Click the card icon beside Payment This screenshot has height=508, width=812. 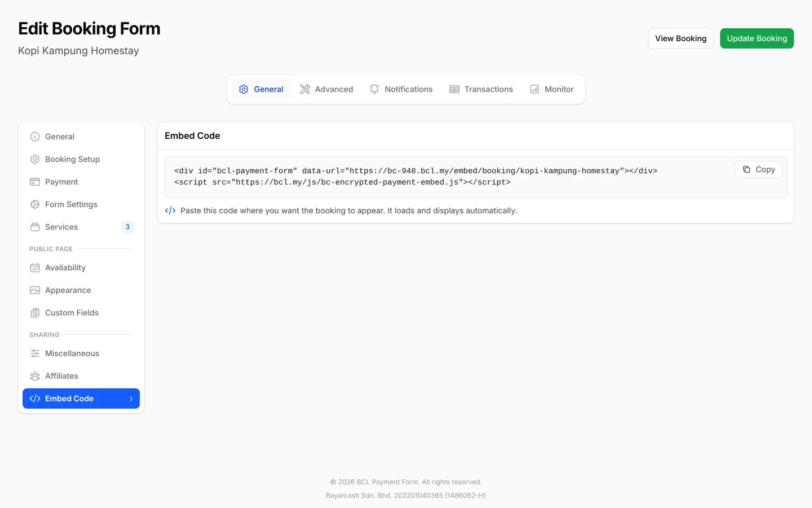pos(35,182)
